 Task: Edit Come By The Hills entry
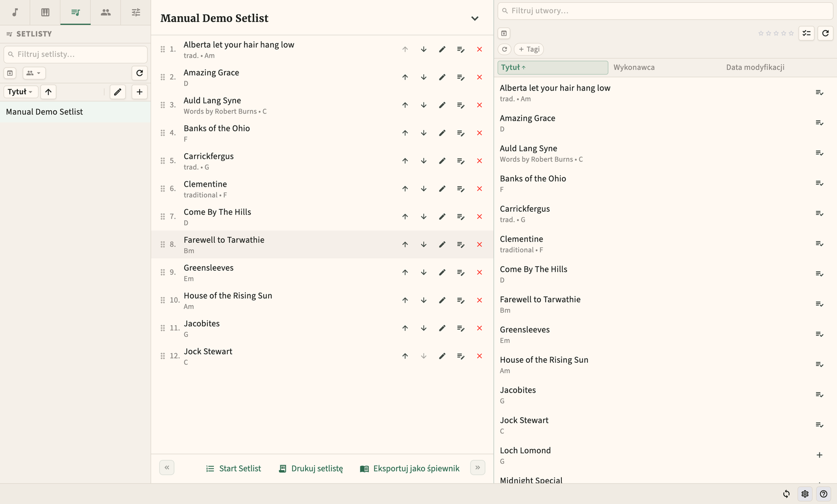tap(442, 216)
